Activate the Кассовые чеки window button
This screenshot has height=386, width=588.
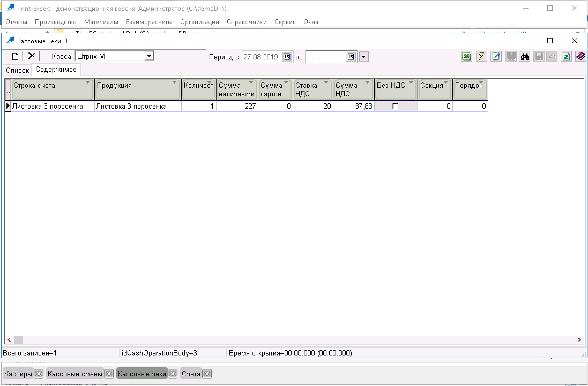click(x=142, y=374)
